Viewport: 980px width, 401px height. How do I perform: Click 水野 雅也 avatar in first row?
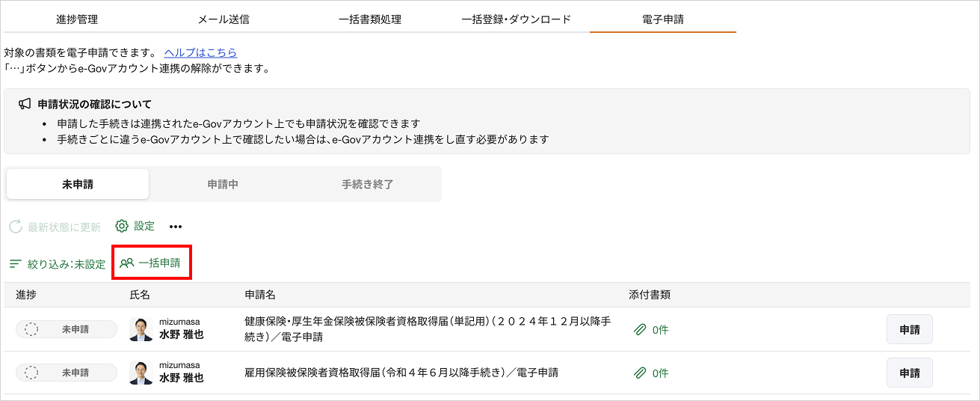coord(141,329)
